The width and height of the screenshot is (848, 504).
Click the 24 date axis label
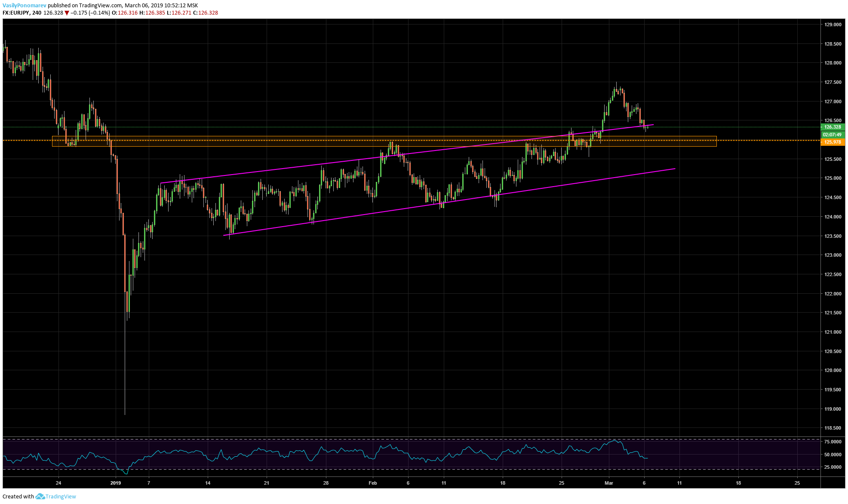(58, 483)
